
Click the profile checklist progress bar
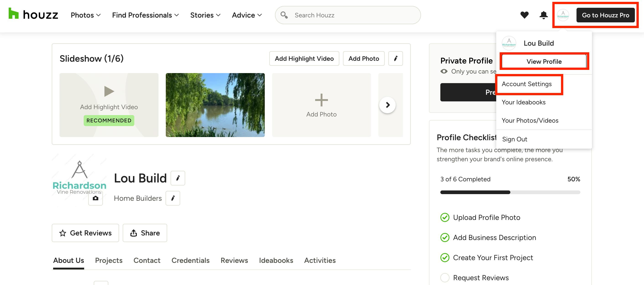[x=510, y=192]
